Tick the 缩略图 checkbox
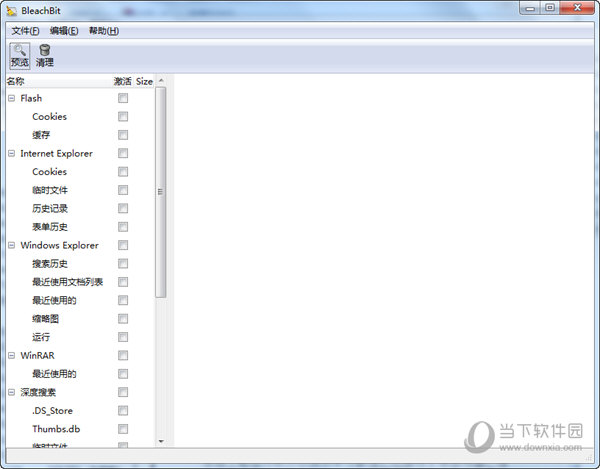This screenshot has height=469, width=600. pyautogui.click(x=123, y=319)
